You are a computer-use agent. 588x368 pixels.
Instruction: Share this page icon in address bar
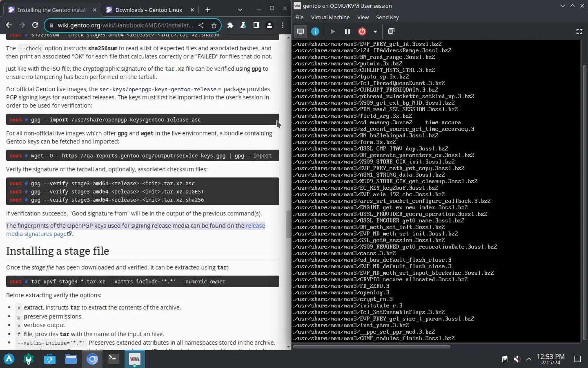point(201,25)
